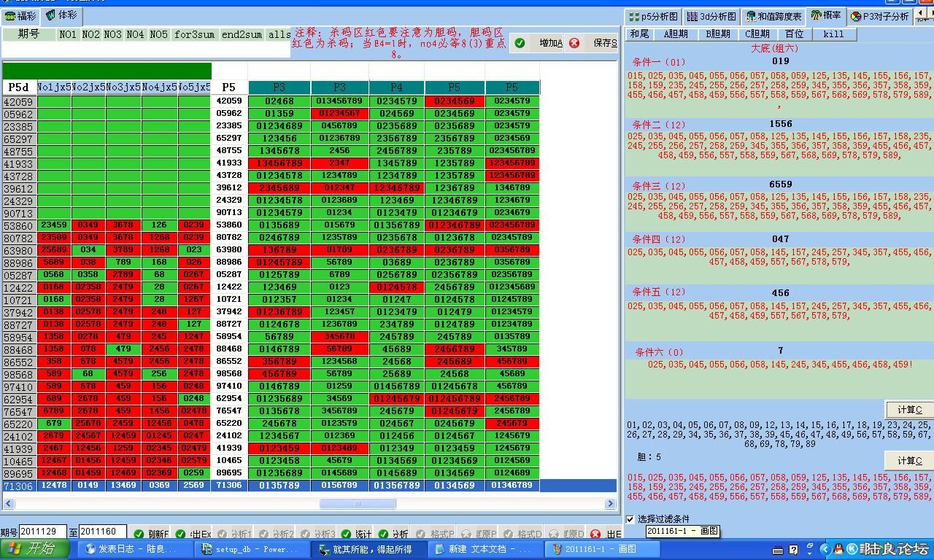
Task: Click the red exit icon at bottom right
Action: point(595,534)
